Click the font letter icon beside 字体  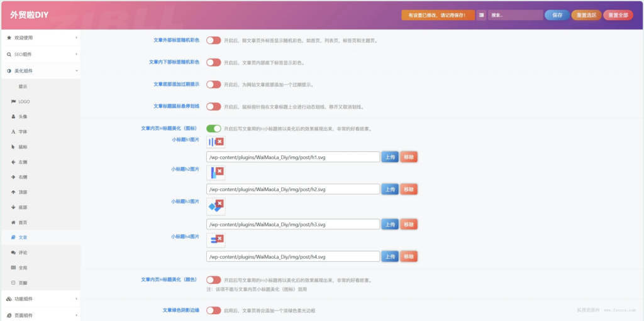coord(14,132)
